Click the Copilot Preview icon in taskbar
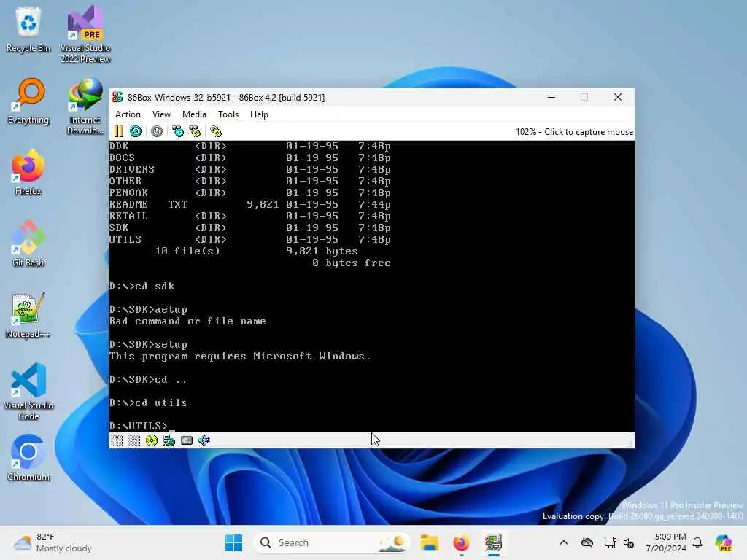Screen dimensions: 747x560 (x=724, y=542)
